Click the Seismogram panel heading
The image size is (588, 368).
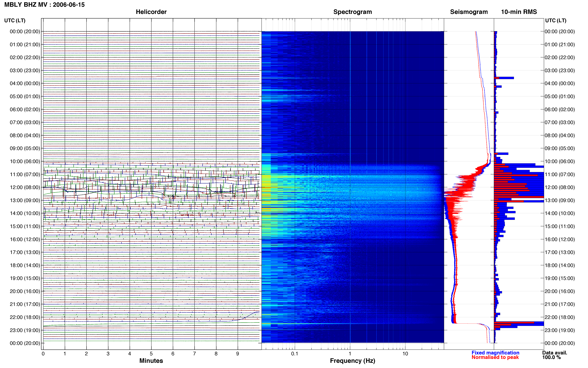click(x=469, y=12)
